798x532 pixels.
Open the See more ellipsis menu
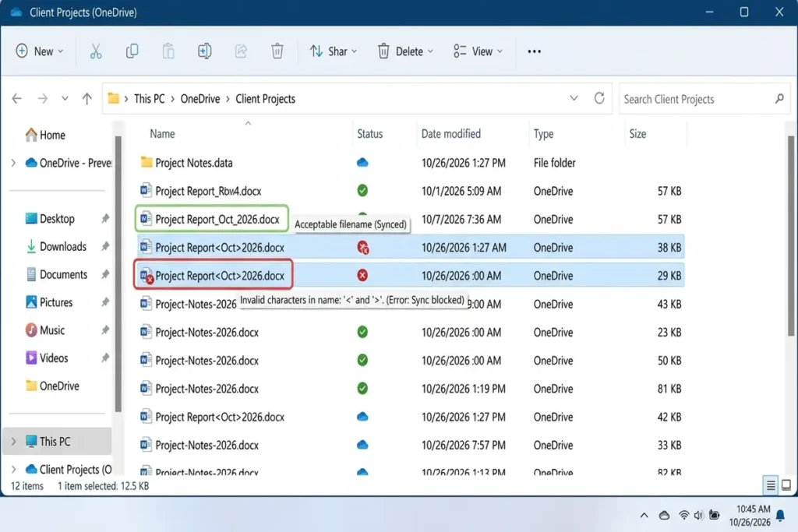[x=535, y=51]
